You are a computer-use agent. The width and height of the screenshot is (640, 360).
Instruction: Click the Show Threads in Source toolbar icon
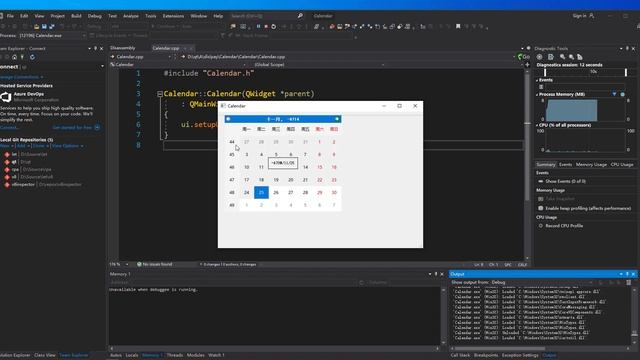(316, 27)
